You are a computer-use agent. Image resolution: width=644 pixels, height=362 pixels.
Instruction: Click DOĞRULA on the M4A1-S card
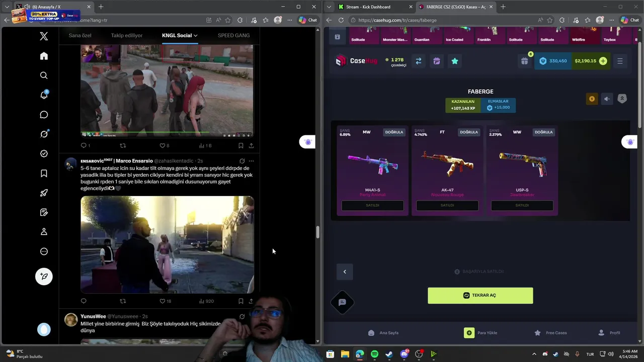click(x=394, y=132)
